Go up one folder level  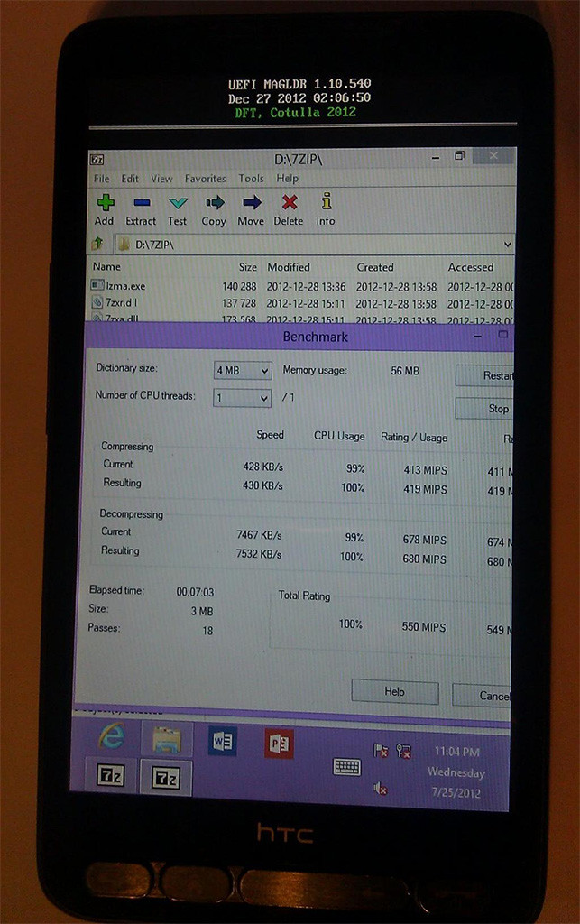pos(98,244)
